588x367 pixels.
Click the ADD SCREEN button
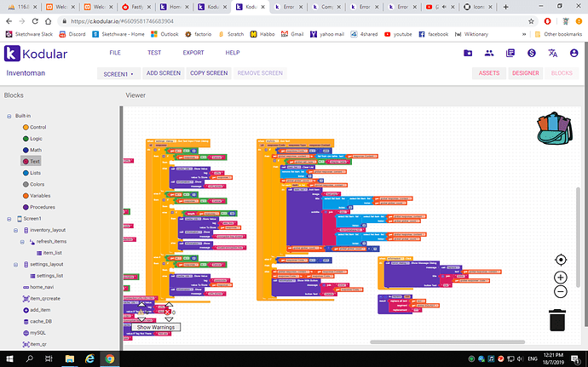click(164, 73)
